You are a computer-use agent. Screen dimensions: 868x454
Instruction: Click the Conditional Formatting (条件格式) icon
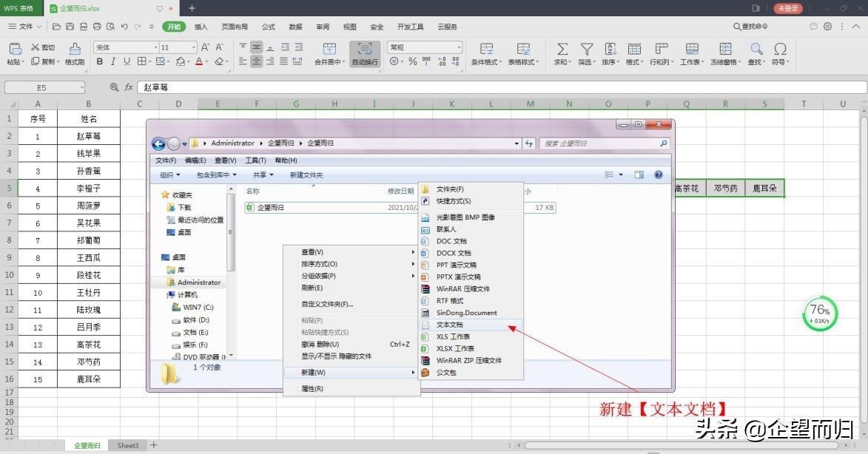pos(487,49)
